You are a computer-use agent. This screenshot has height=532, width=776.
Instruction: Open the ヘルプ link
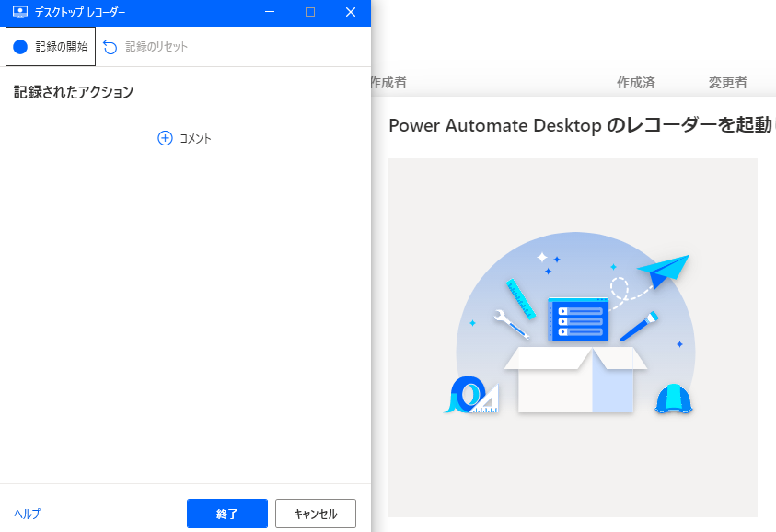28,514
